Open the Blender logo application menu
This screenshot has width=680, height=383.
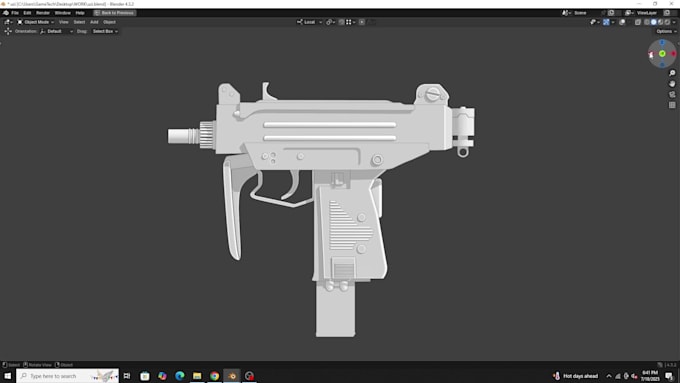coord(6,13)
